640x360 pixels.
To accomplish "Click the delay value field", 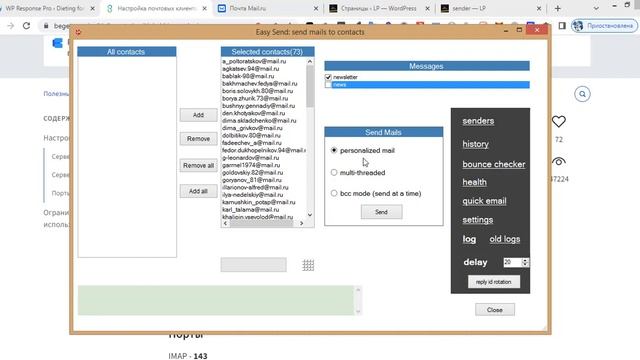I will coord(512,262).
